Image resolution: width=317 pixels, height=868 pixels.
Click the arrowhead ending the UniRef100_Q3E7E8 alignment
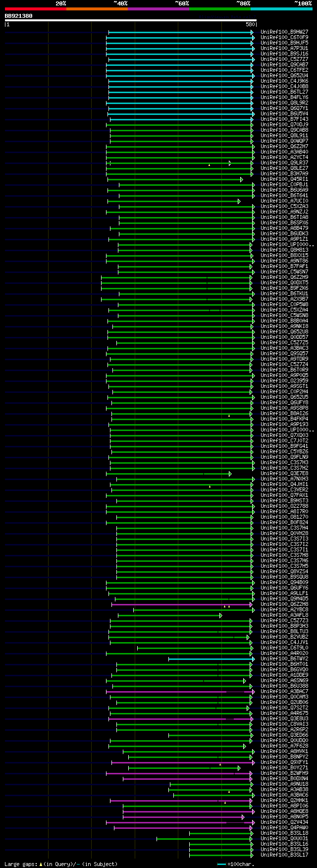[x=230, y=474]
